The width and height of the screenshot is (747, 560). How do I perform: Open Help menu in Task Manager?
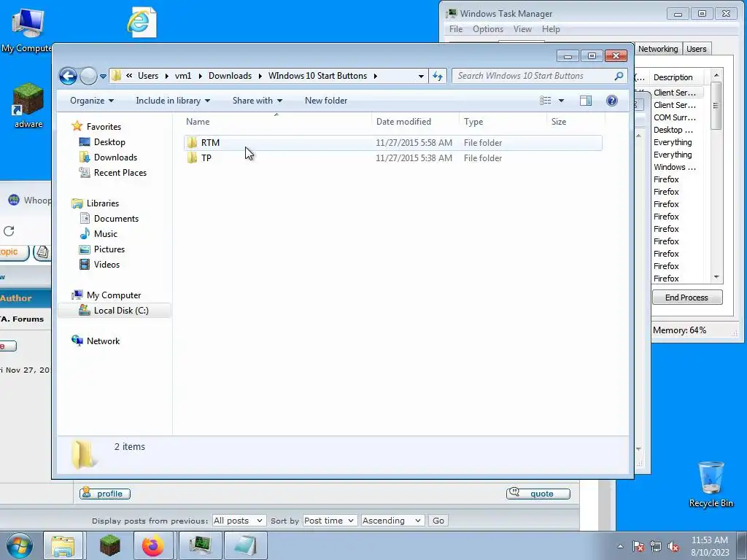pyautogui.click(x=551, y=29)
